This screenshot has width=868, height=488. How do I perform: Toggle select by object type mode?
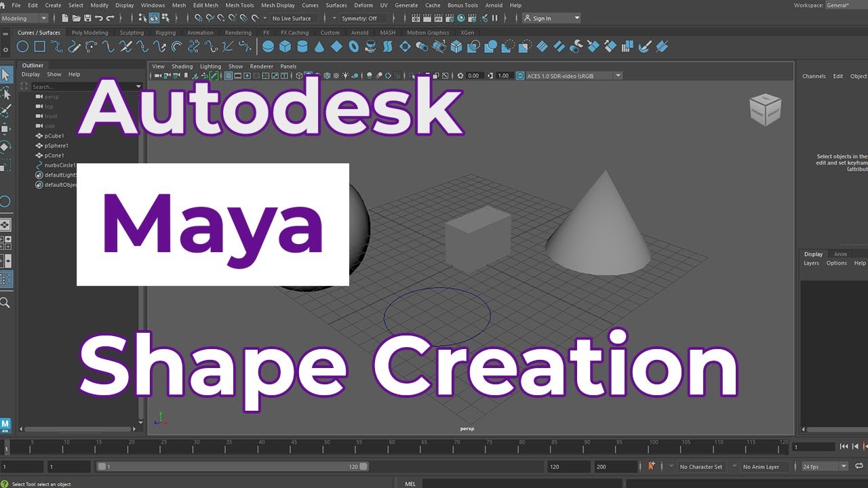(x=154, y=18)
